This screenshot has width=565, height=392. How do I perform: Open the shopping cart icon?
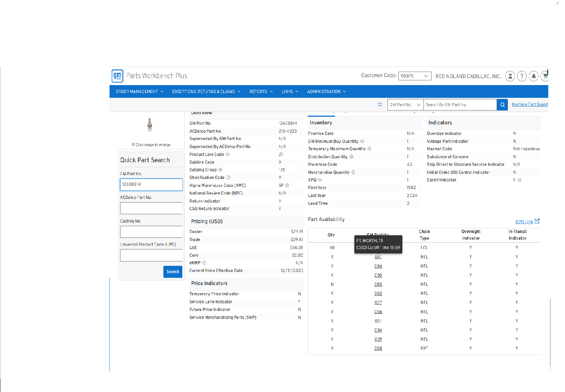pyautogui.click(x=545, y=76)
